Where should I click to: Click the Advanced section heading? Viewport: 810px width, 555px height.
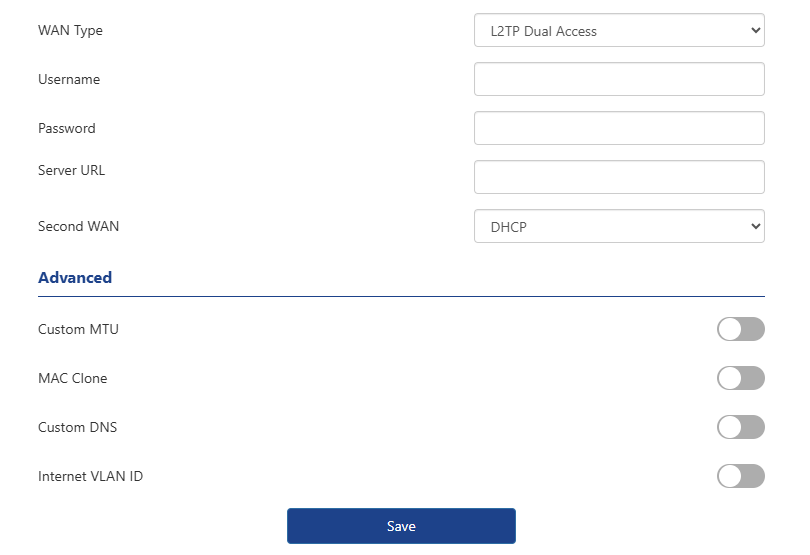[75, 278]
